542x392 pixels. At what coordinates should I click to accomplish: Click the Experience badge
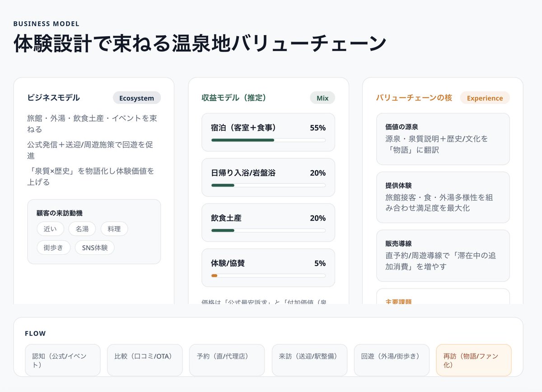coord(485,98)
